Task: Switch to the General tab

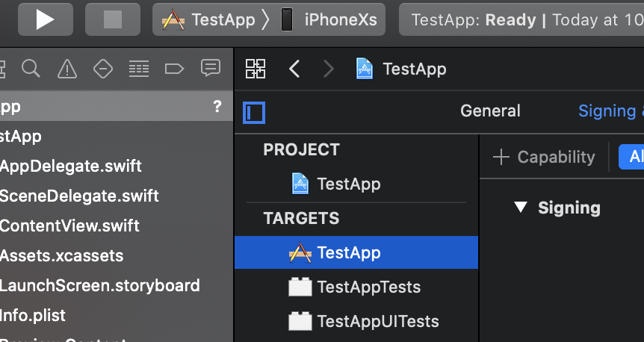Action: 490,111
